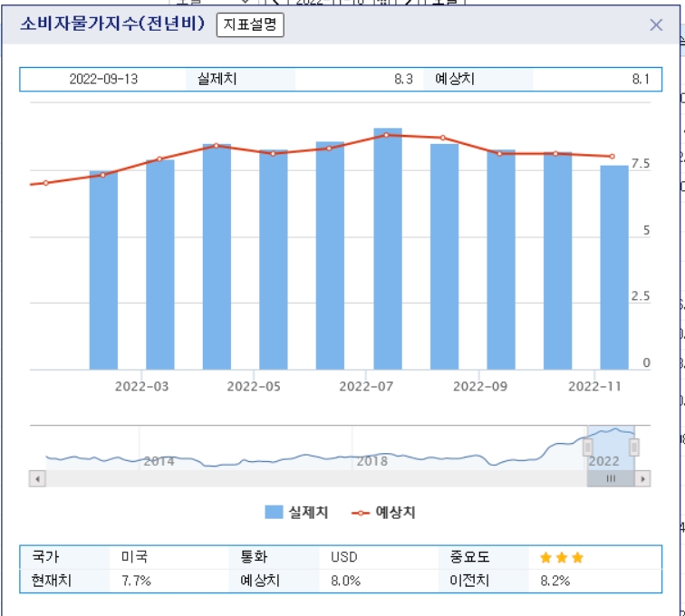685x616 pixels.
Task: Click the bar above the 2022-05 label
Action: click(x=274, y=260)
